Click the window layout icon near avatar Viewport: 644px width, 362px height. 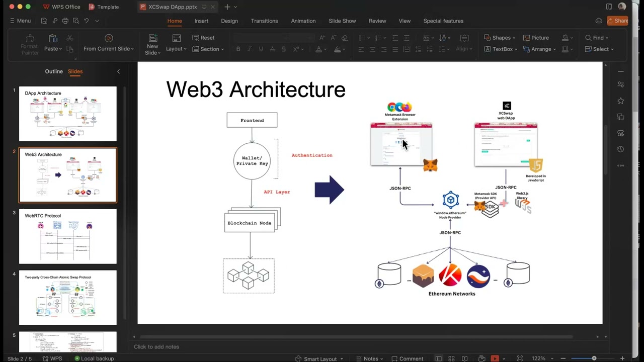pyautogui.click(x=609, y=7)
